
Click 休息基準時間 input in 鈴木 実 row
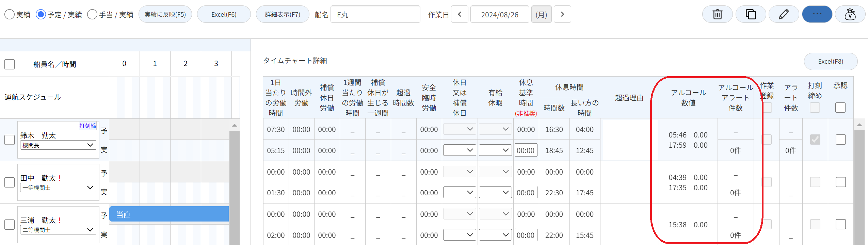526,150
